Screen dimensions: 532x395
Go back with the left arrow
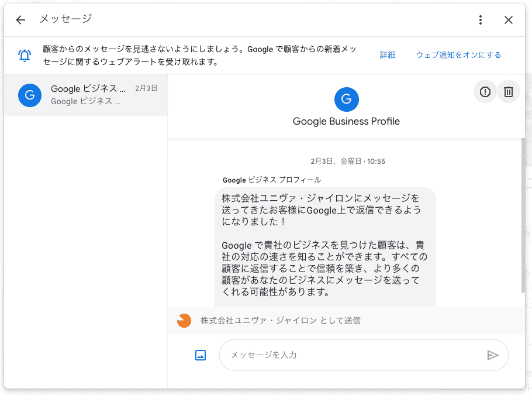click(21, 20)
